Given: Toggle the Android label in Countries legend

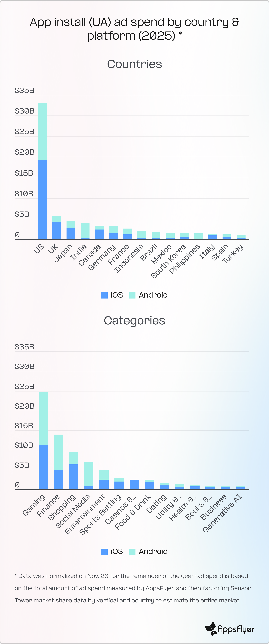Looking at the screenshot, I should coord(153,295).
